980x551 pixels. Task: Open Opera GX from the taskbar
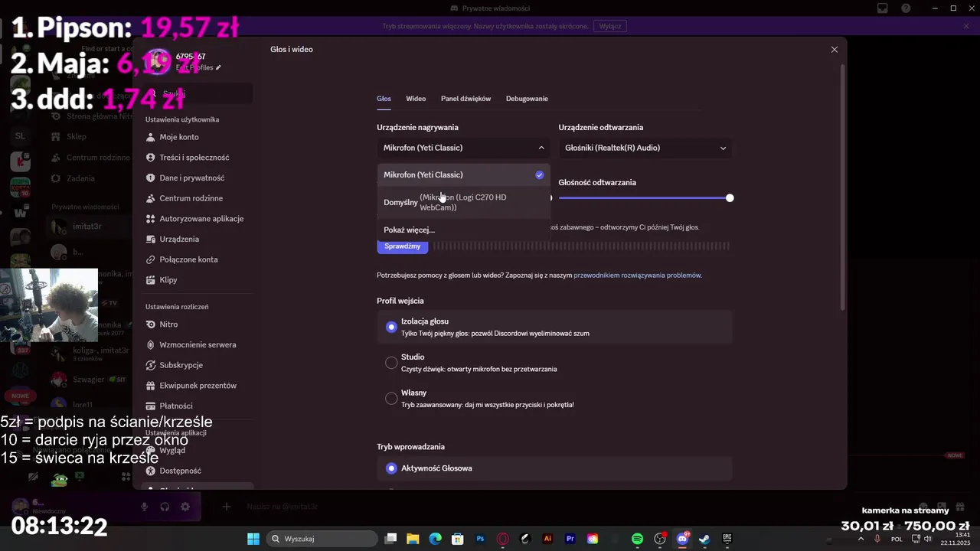click(503, 539)
